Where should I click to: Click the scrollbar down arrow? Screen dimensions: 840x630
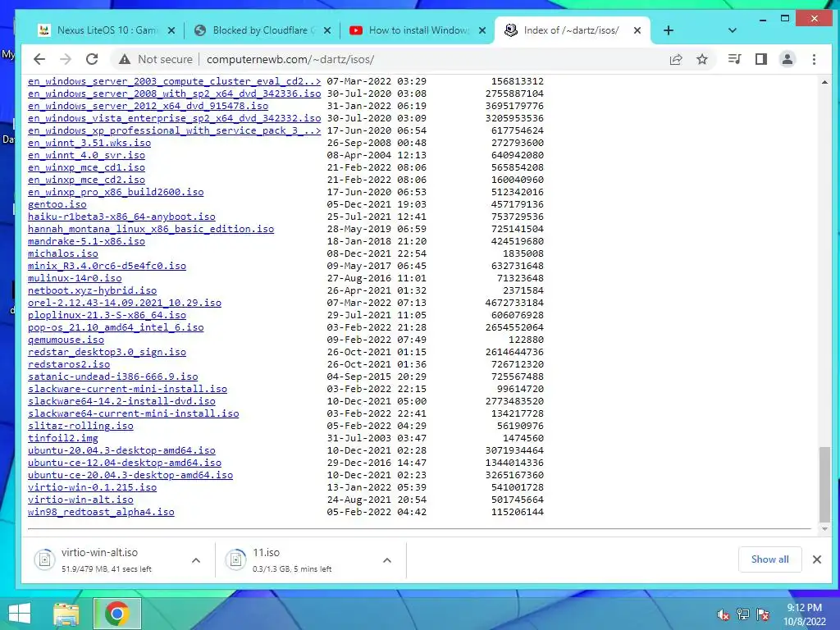(x=824, y=529)
